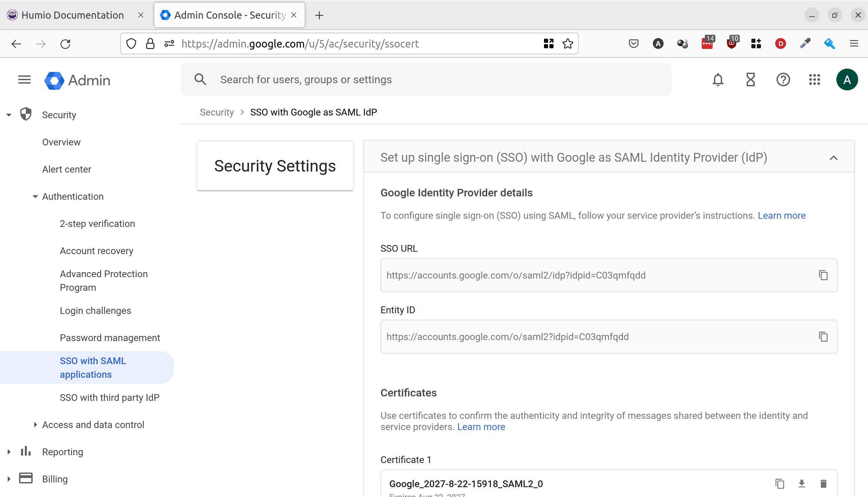Screen dimensions: 868x497
Task: Copy the SSO URL
Action: [x=823, y=275]
